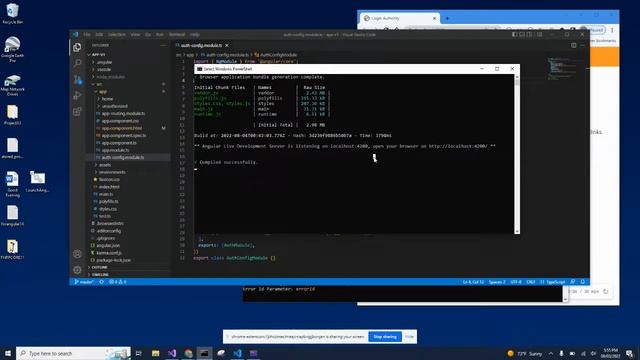Open the Word document desktop icon
The width and height of the screenshot is (640, 360).
coord(12,184)
